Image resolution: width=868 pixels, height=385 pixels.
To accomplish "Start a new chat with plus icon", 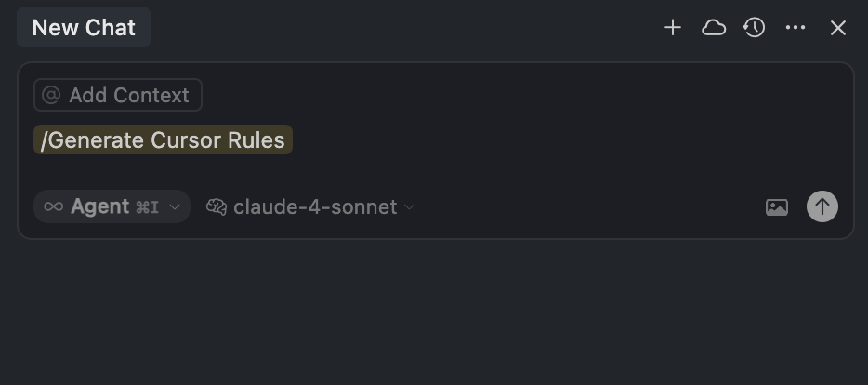I will (673, 28).
